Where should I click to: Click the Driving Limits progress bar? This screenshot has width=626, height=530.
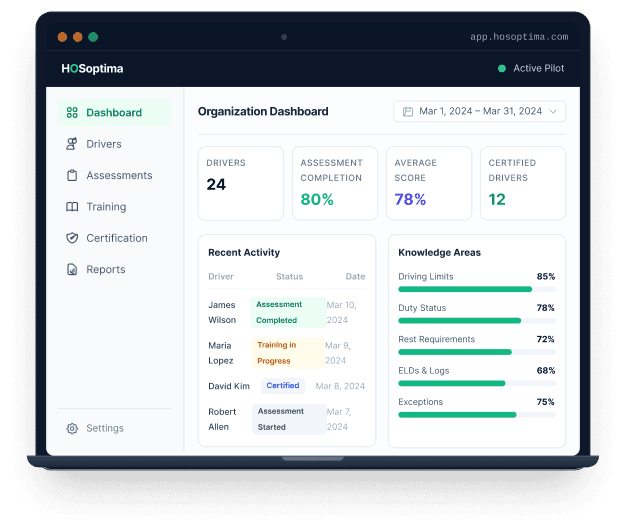(477, 289)
